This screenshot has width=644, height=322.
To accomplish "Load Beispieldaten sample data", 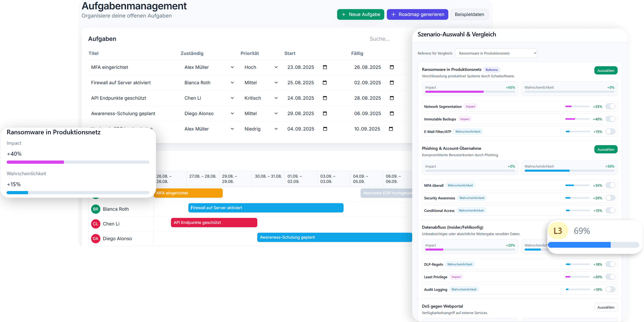I will (x=469, y=15).
